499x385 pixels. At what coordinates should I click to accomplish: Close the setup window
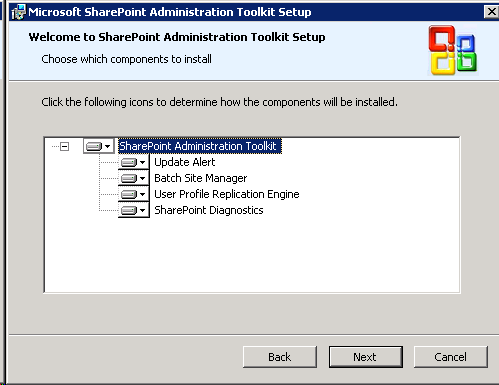coord(491,12)
